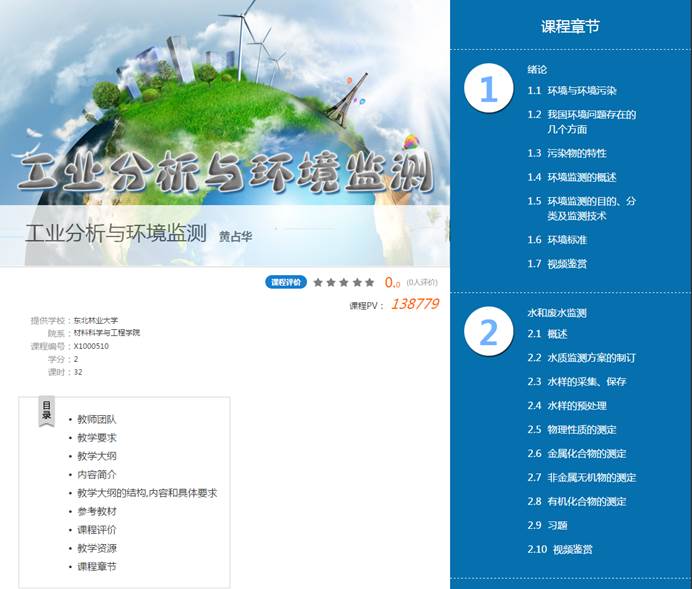The image size is (692, 589).
Task: Click the 课程评价 badge
Action: click(286, 283)
